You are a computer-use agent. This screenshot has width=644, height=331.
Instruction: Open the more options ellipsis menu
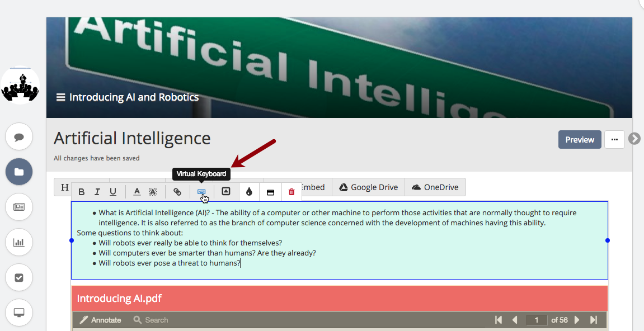click(x=614, y=140)
